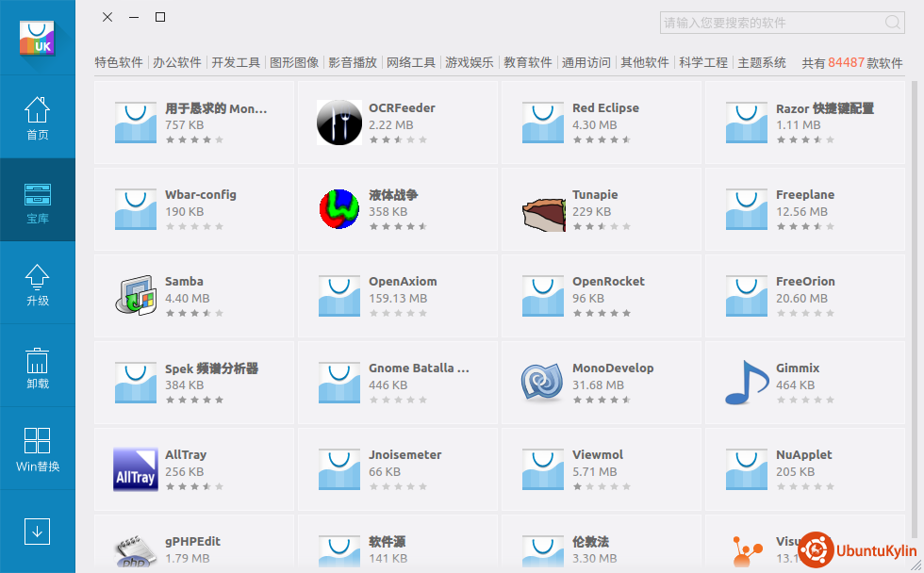Click the Freeplane placeholder icon

tap(747, 209)
